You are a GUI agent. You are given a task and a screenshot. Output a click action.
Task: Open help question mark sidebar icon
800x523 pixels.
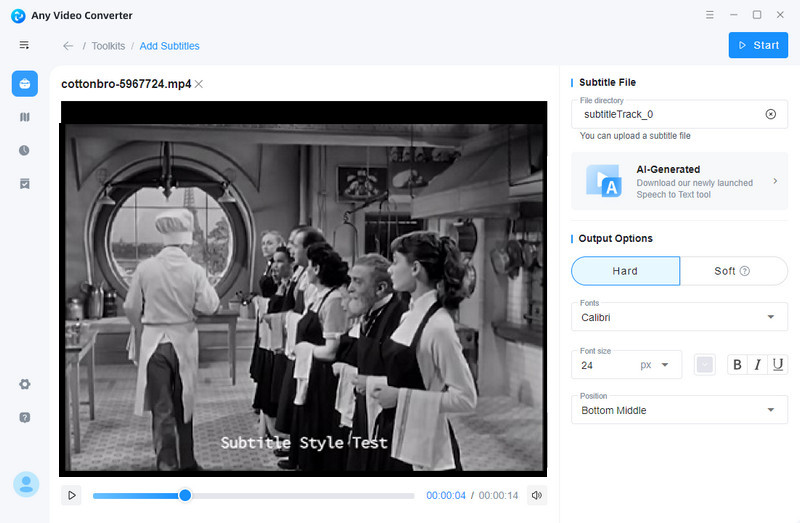(24, 417)
